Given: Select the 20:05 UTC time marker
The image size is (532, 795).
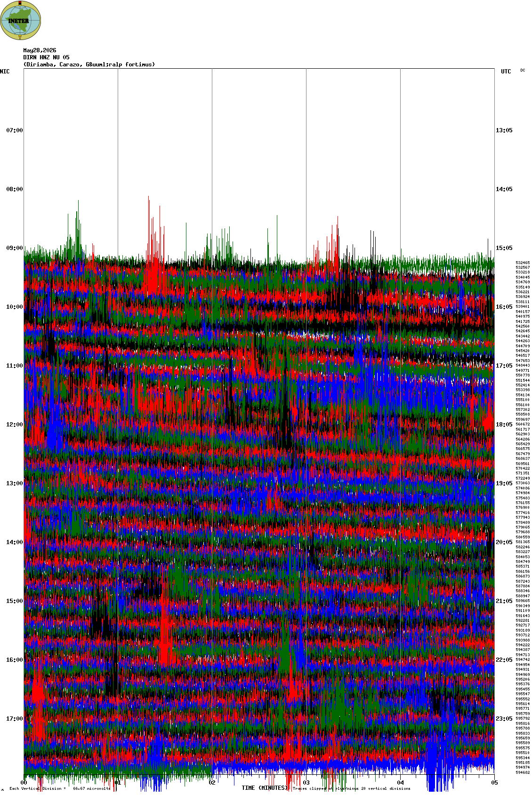Looking at the screenshot, I should tap(504, 542).
